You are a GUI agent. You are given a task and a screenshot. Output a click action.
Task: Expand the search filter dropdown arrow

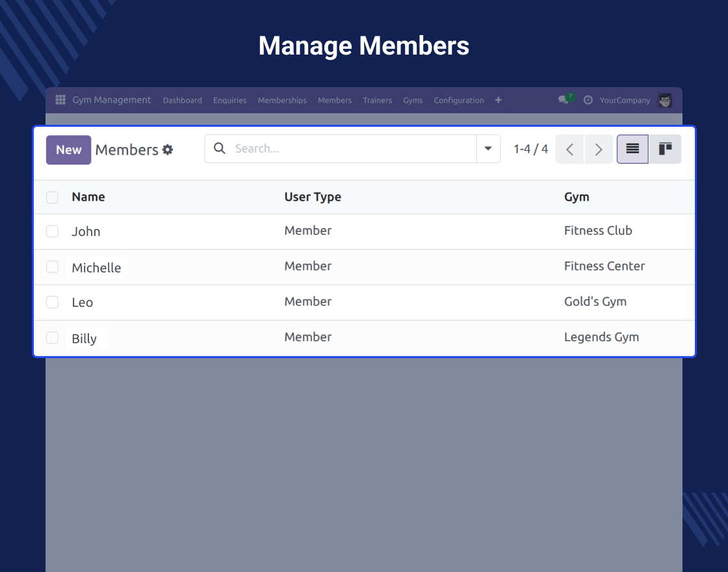[488, 149]
